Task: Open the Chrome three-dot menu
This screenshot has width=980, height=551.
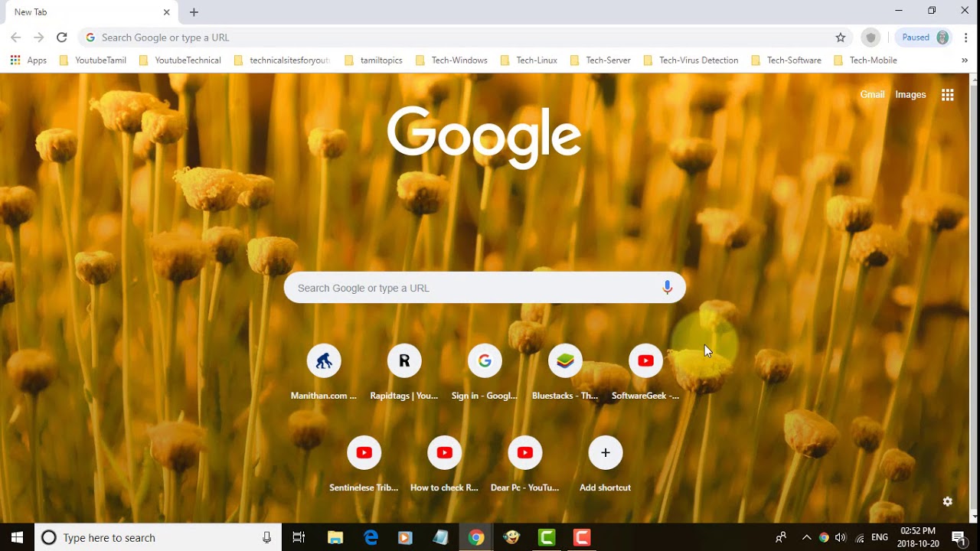Action: 966,37
